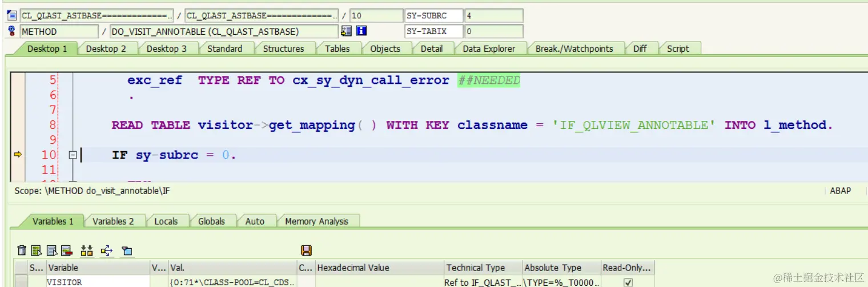Screen dimensions: 868x287
Task: Click the Hexadecimal Value column header
Action: (x=380, y=268)
